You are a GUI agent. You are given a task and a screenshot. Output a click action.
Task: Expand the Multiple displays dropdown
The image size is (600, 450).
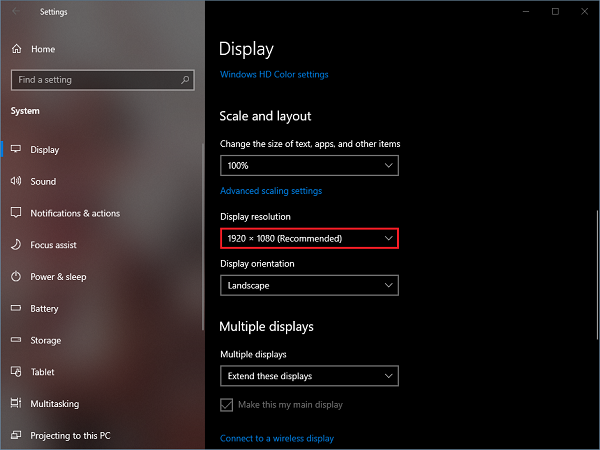tap(309, 376)
